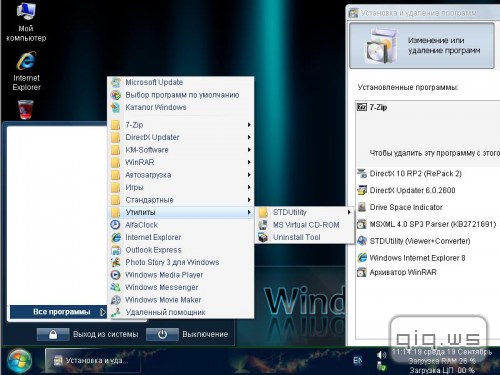
Task: Choose Каталог Windows menu entry
Action: (x=181, y=107)
